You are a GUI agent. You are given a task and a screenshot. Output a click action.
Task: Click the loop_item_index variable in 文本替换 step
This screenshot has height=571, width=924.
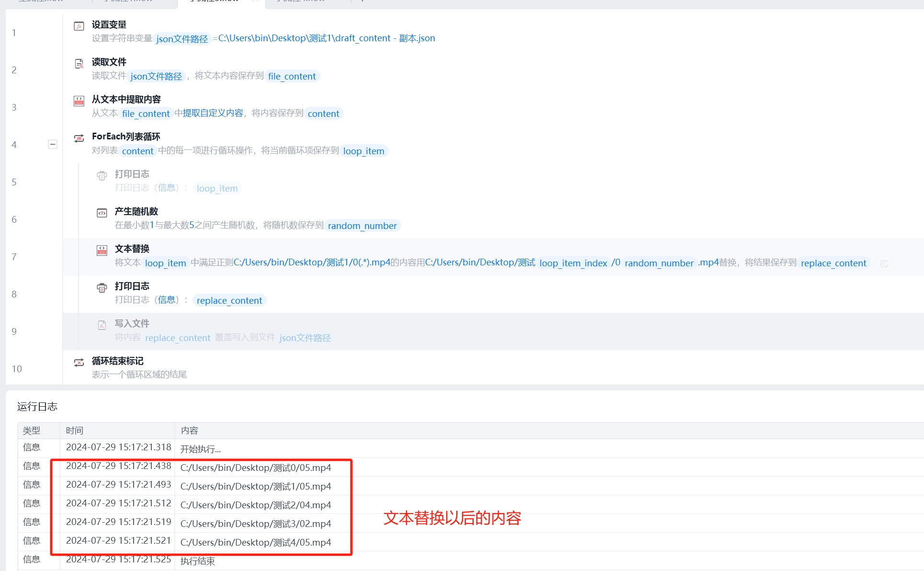pyautogui.click(x=573, y=263)
